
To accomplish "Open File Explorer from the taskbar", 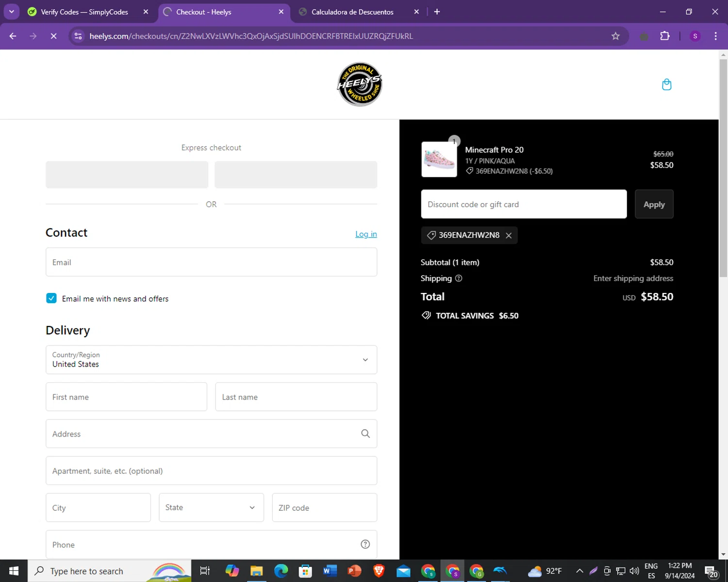I will [x=256, y=571].
